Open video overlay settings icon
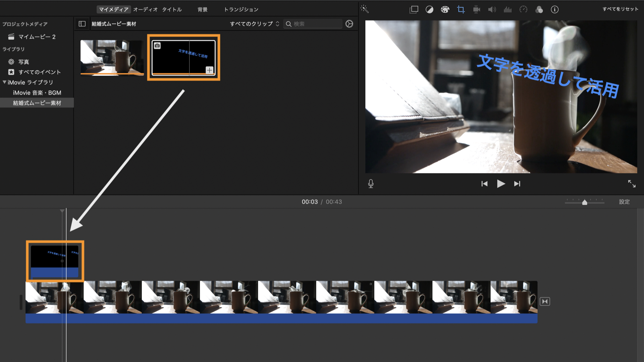 [x=414, y=9]
